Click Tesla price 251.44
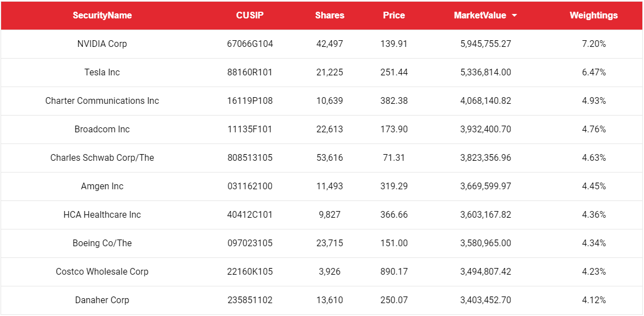The image size is (644, 316). coord(394,72)
